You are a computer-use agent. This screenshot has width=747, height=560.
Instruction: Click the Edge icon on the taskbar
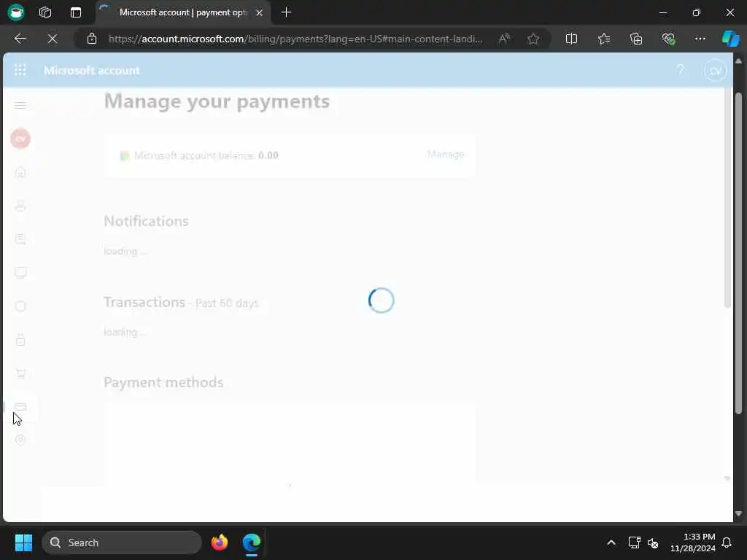tap(252, 542)
